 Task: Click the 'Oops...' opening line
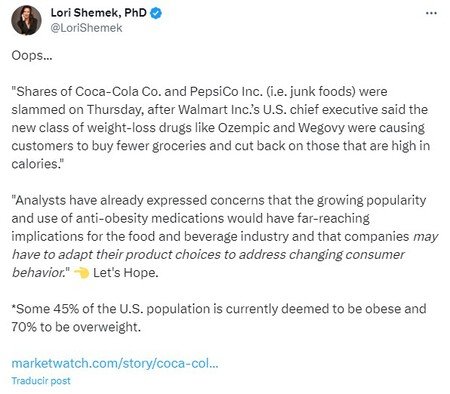click(32, 55)
